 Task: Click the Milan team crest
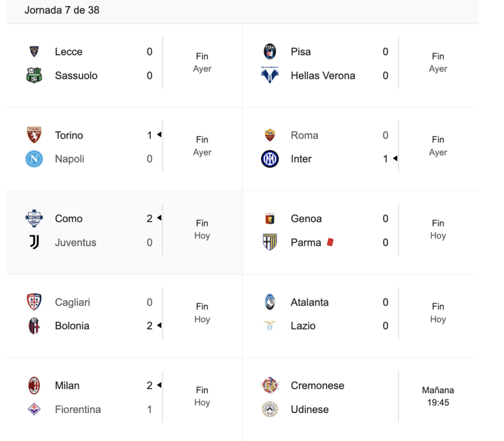[34, 385]
